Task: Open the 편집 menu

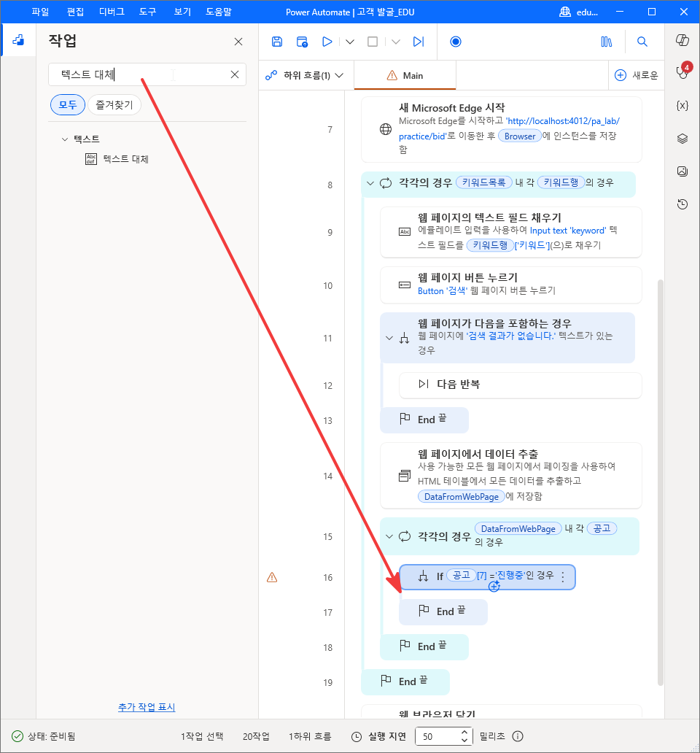Action: (x=75, y=12)
